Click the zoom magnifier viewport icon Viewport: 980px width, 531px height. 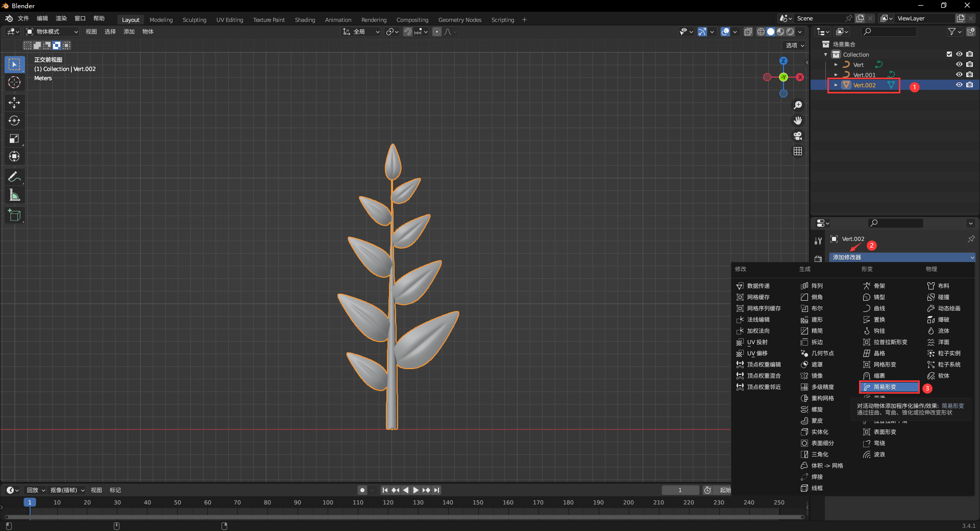tap(798, 105)
